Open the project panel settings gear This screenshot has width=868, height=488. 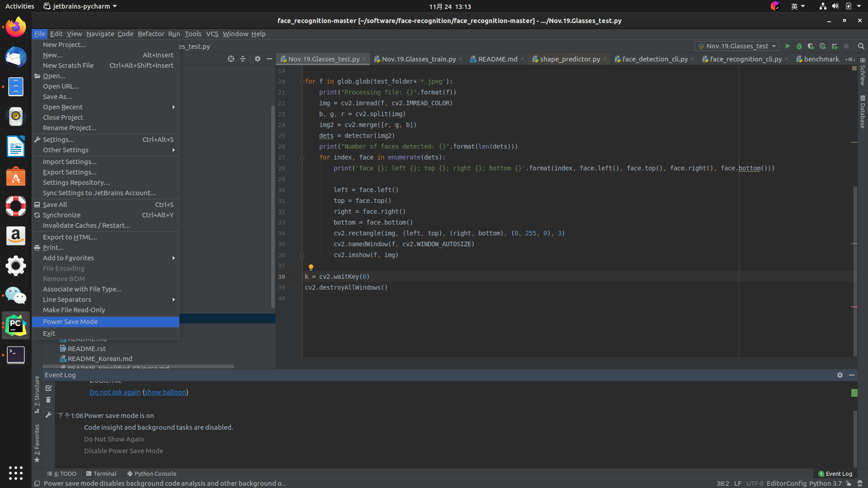[257, 59]
